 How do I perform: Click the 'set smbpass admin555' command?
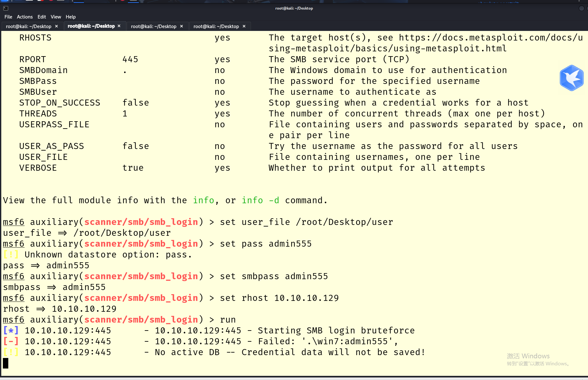click(274, 276)
